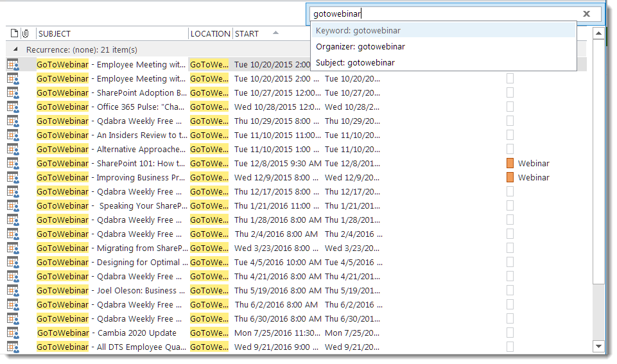Click the calendar icon beside SharePoint 101 row
This screenshot has width=617, height=364.
(13, 164)
